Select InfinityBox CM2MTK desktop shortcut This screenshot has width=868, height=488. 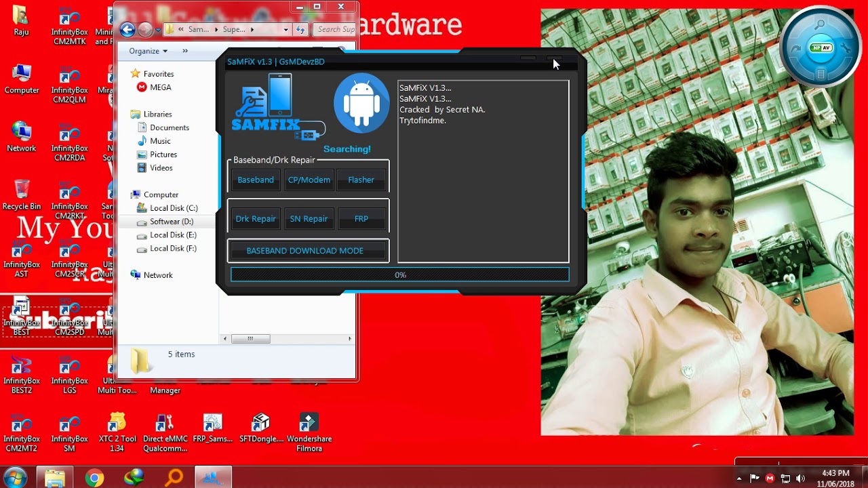[69, 27]
